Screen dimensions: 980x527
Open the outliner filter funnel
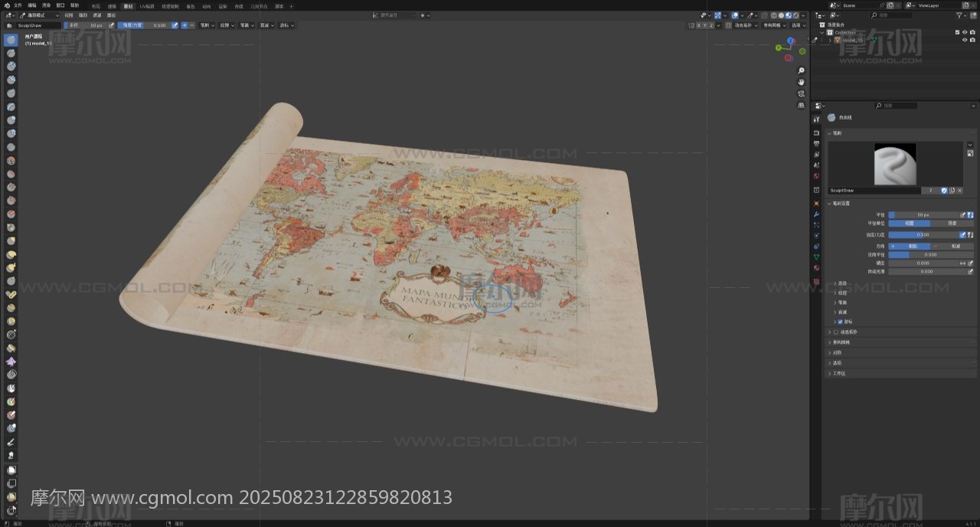pyautogui.click(x=961, y=15)
